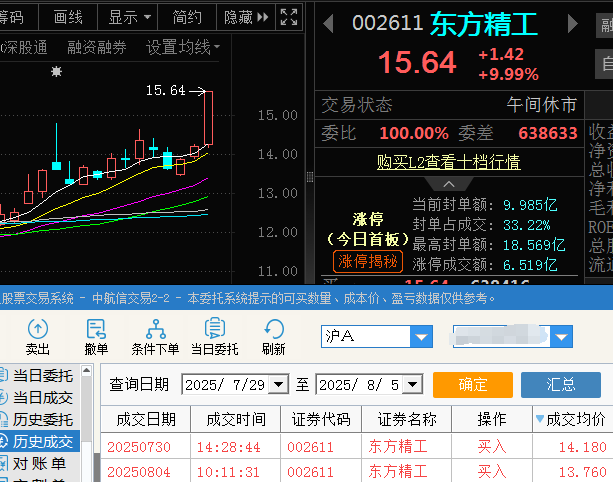Click the 委差 value 638633
This screenshot has height=482, width=613.
click(x=548, y=133)
